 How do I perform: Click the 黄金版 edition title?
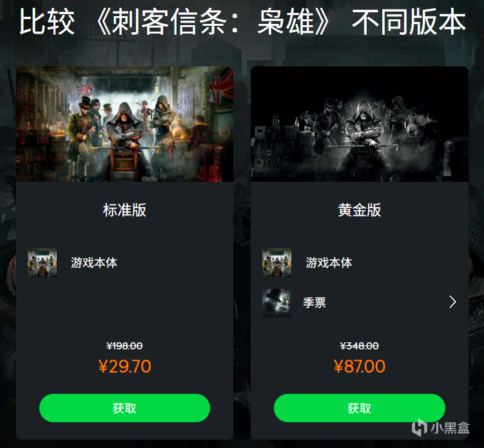(x=360, y=210)
